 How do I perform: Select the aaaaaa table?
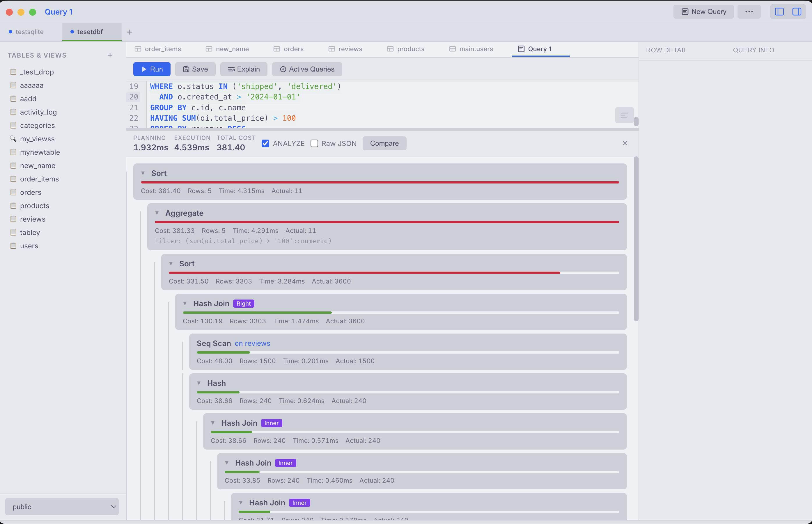[63, 85]
